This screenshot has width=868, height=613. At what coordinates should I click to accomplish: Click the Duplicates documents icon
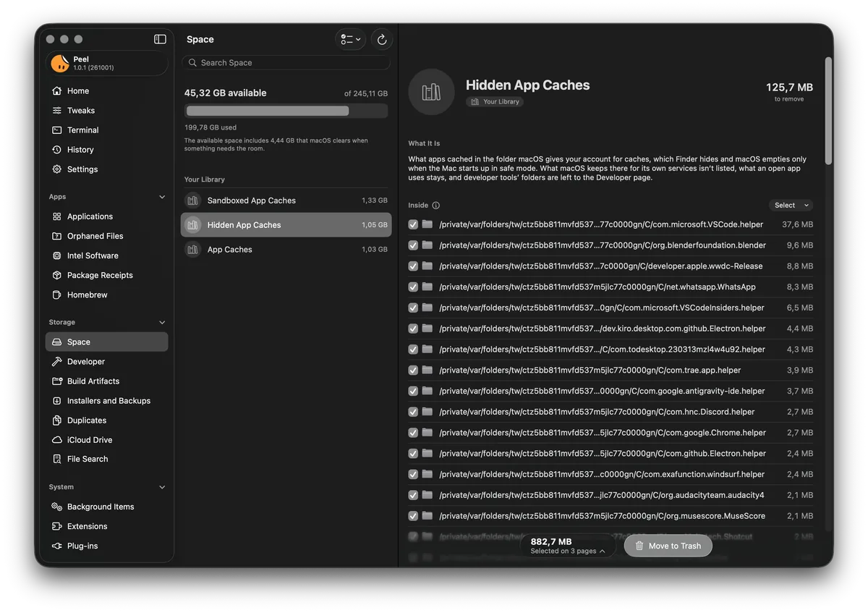(x=57, y=420)
